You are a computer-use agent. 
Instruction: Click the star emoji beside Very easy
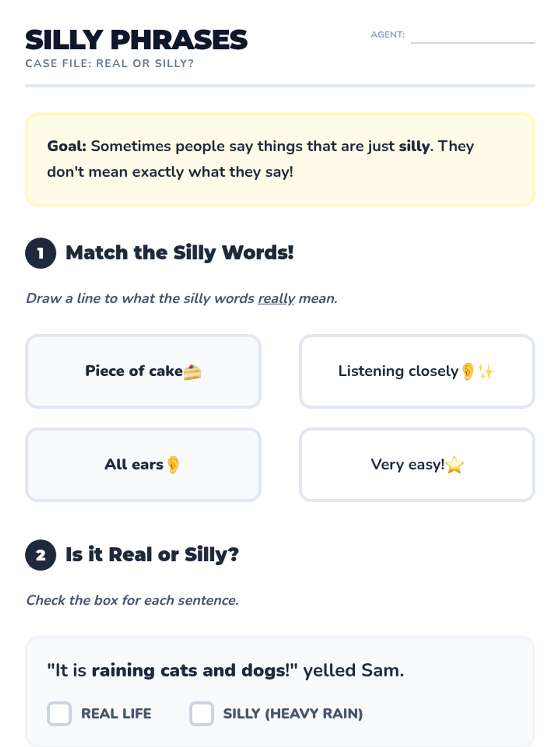pyautogui.click(x=455, y=465)
